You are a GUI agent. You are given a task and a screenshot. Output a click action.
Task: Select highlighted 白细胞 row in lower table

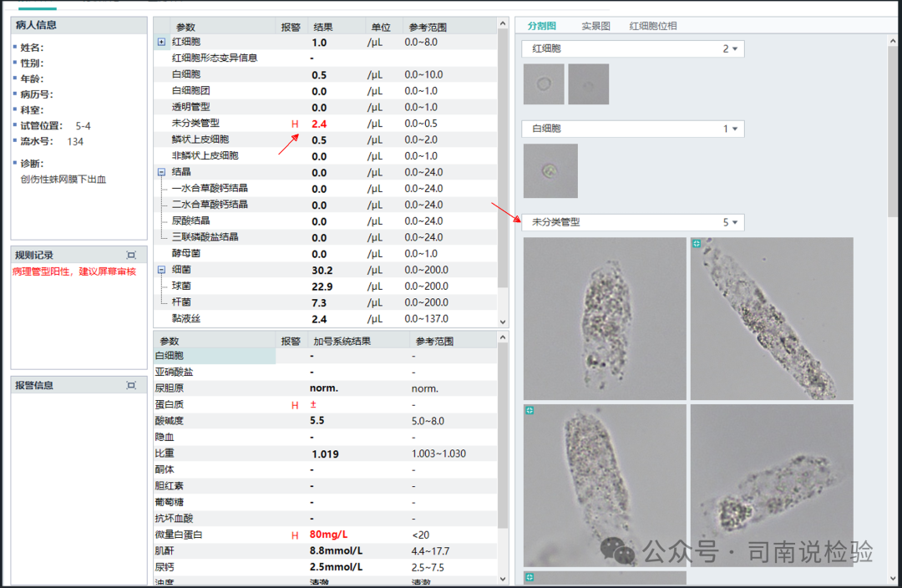(x=325, y=356)
